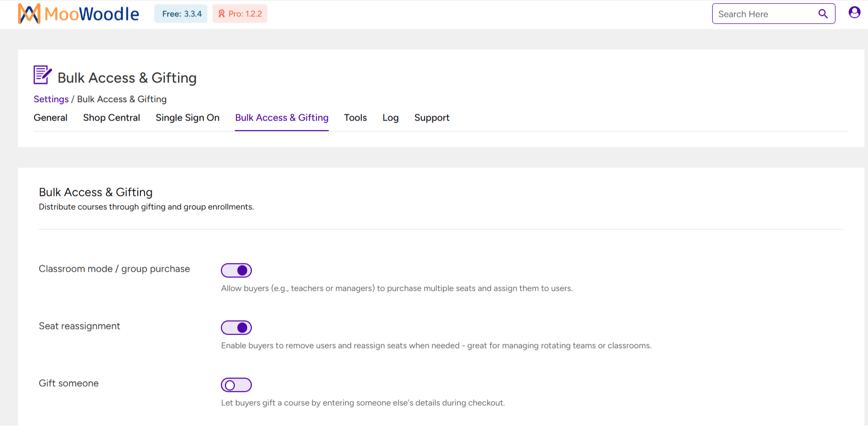Open the Tools tab
Screen dimensions: 868x441
356,118
